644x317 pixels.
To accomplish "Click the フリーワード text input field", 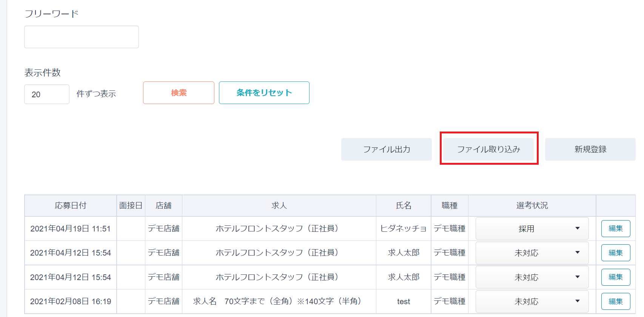I will [81, 37].
